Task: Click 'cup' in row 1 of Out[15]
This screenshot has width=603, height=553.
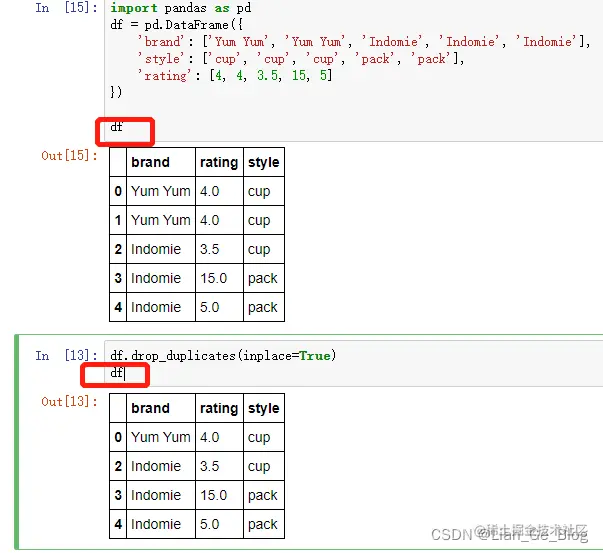Action: coord(259,221)
